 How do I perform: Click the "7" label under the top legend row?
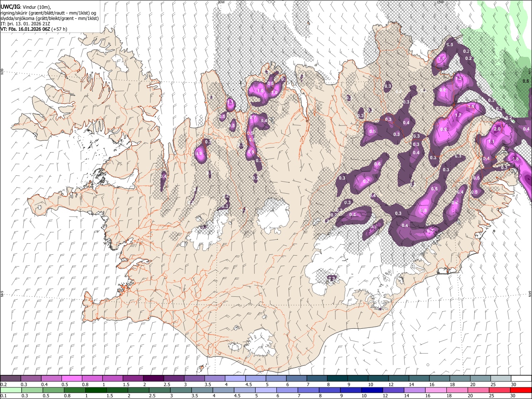coord(308,384)
